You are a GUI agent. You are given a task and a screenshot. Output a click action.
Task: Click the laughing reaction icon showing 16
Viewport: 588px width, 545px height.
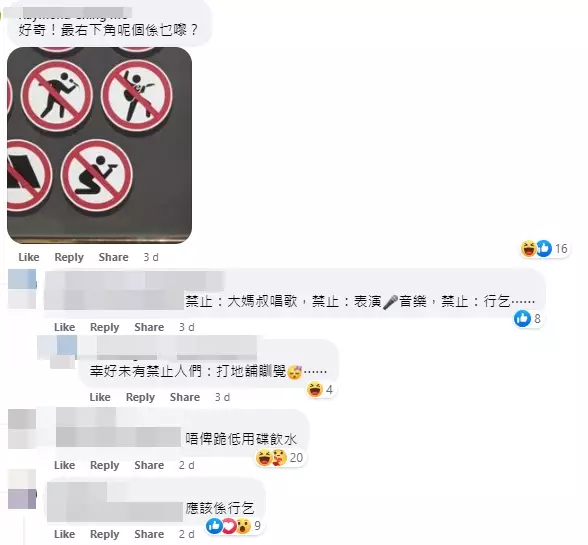tap(529, 248)
